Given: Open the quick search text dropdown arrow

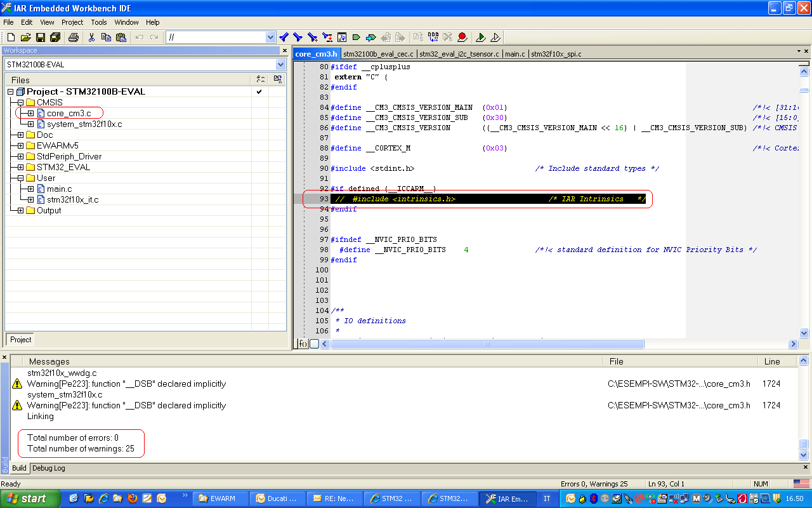Looking at the screenshot, I should pyautogui.click(x=271, y=37).
